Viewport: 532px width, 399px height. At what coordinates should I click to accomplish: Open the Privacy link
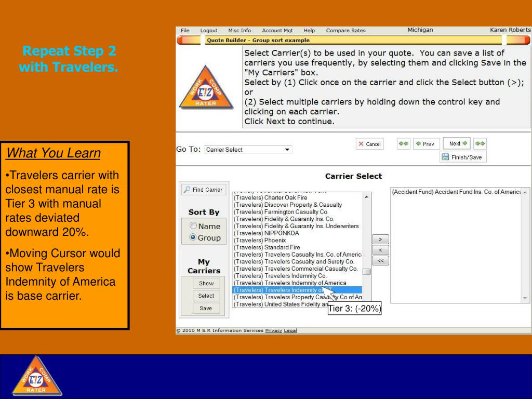[x=273, y=330]
